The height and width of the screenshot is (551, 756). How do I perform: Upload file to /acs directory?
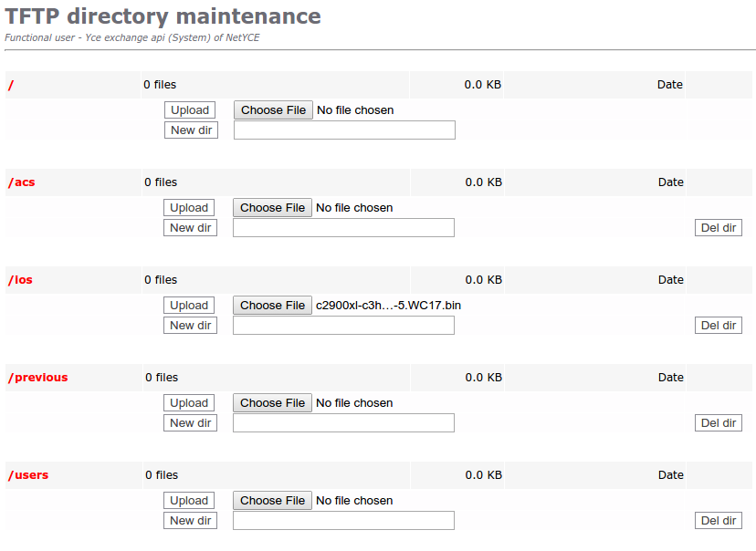[x=189, y=208]
